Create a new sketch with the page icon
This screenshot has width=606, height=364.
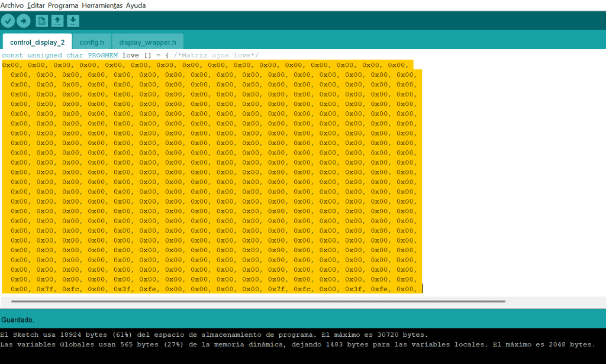(42, 21)
